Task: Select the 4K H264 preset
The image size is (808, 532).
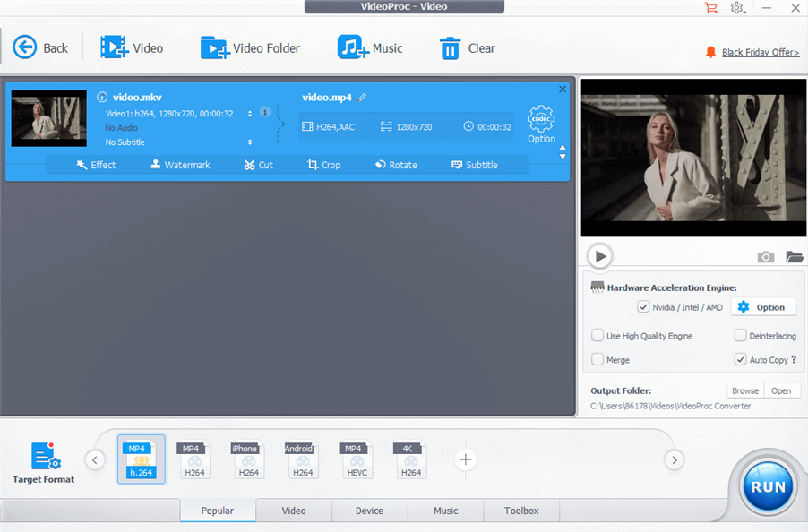Action: (x=410, y=459)
